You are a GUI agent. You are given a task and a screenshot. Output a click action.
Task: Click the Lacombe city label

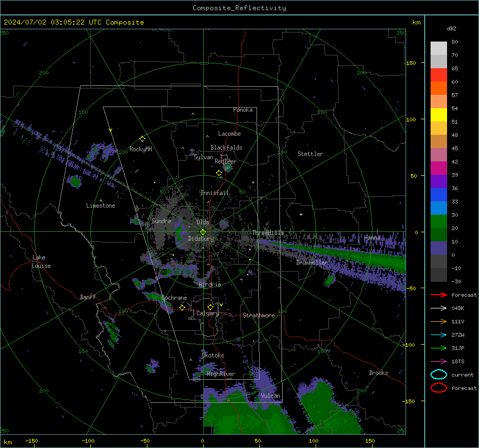(229, 134)
